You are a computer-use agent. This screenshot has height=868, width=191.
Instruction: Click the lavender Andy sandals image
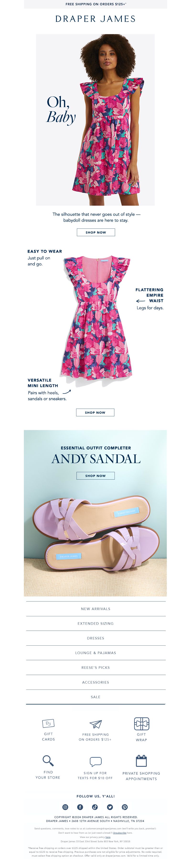(96, 534)
